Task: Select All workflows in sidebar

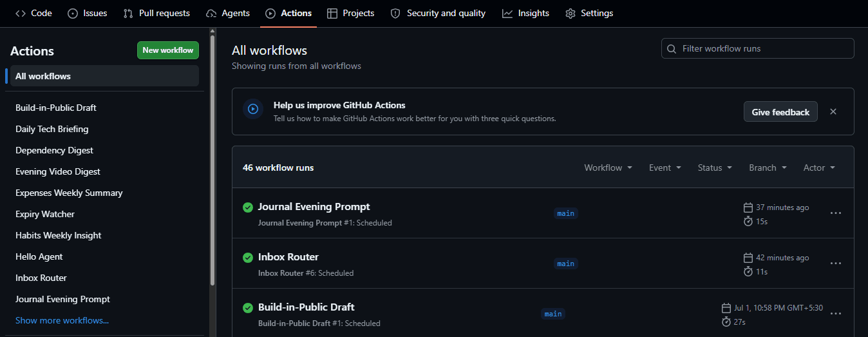Action: (x=104, y=76)
